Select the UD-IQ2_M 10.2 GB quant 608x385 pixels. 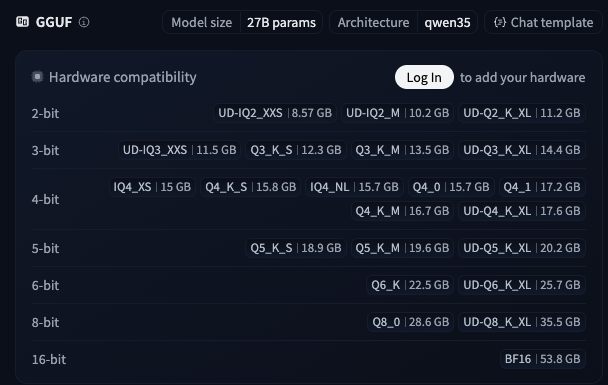coord(397,113)
